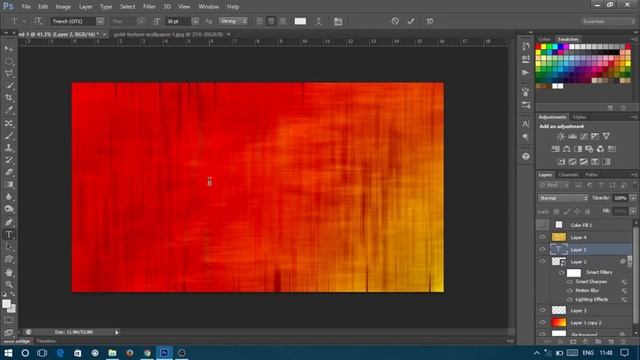640x360 pixels.
Task: Click the foreground color swatch
Action: (x=6, y=304)
